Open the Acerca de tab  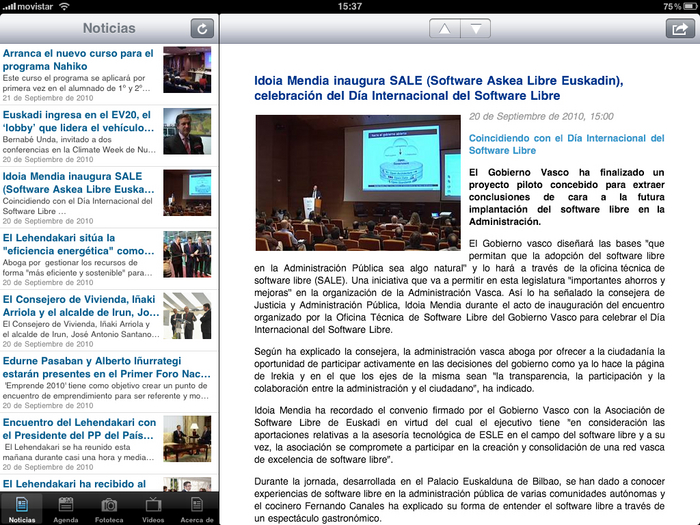tap(196, 509)
